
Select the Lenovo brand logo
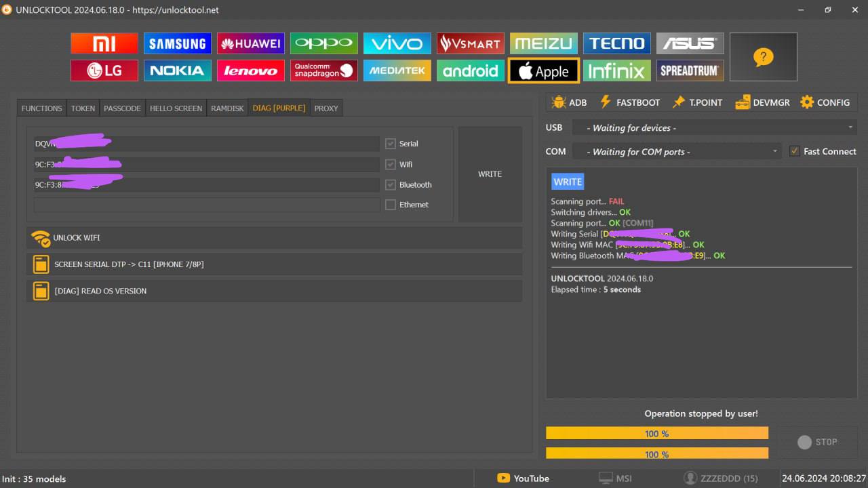click(x=251, y=70)
